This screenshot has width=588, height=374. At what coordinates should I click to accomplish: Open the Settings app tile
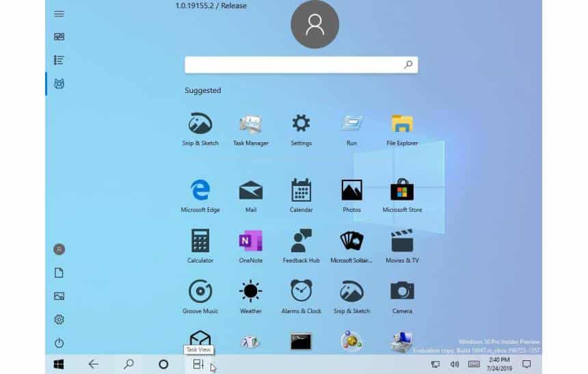(301, 129)
